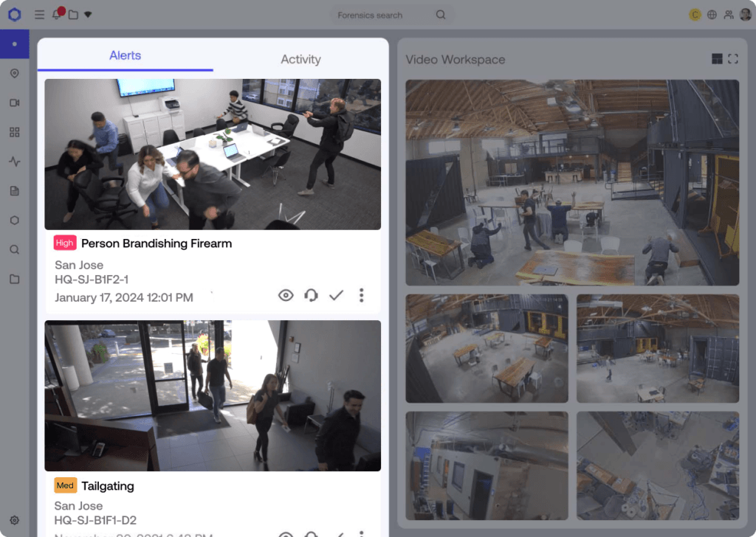
Task: Open the hexagon sidebar icon
Action: click(x=15, y=220)
